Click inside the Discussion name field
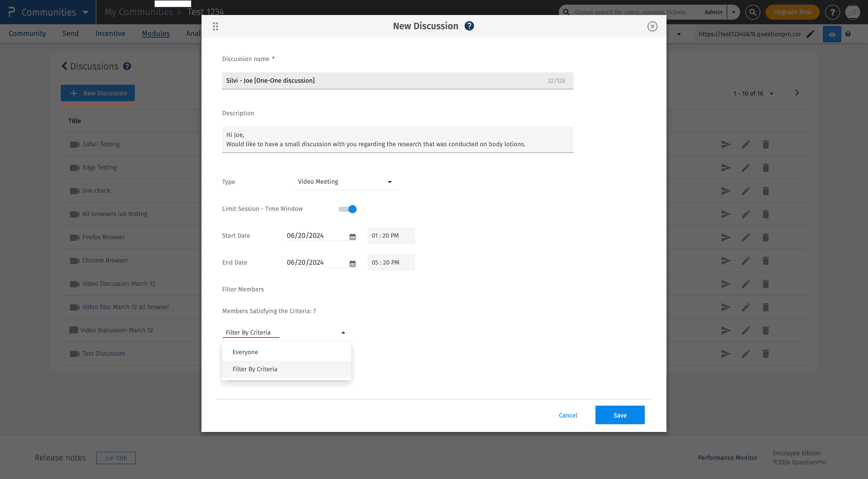Image resolution: width=868 pixels, height=479 pixels. click(371, 81)
